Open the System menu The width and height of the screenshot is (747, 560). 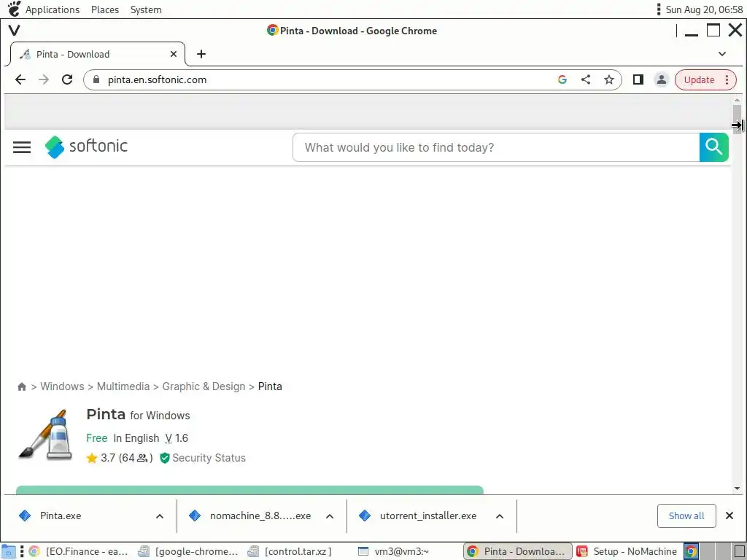(146, 9)
